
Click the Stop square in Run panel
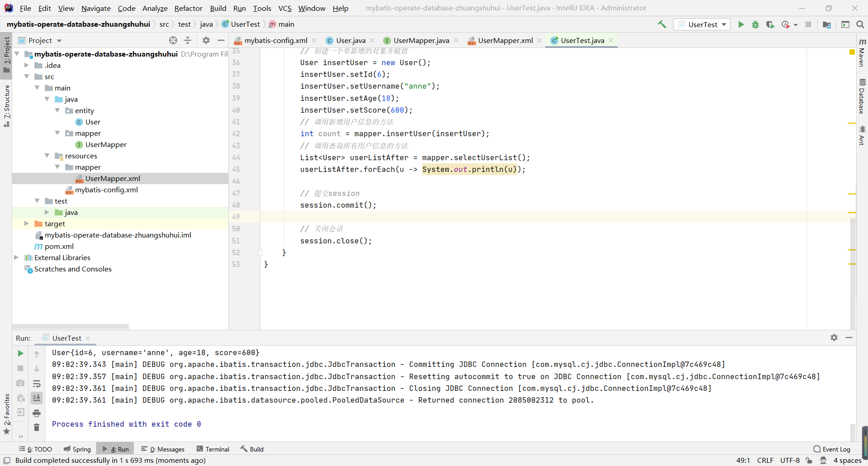pyautogui.click(x=20, y=368)
